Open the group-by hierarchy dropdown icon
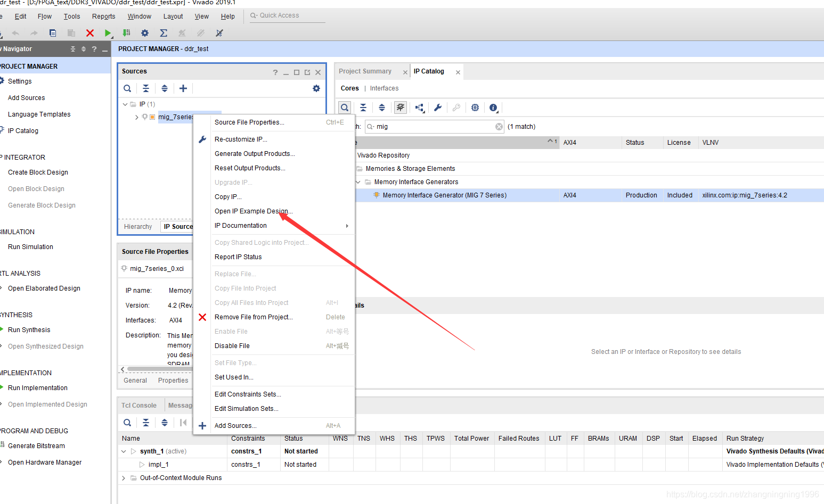Viewport: 824px width, 504px height. 420,108
